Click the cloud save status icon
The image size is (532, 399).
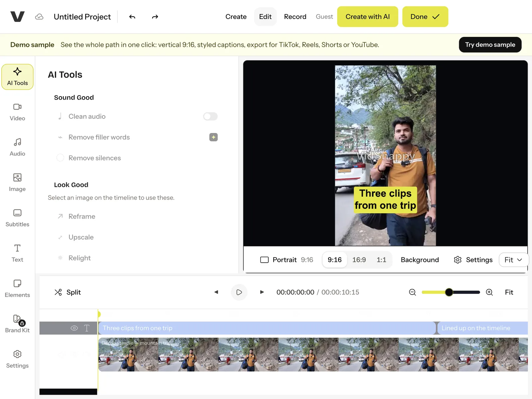pos(39,17)
